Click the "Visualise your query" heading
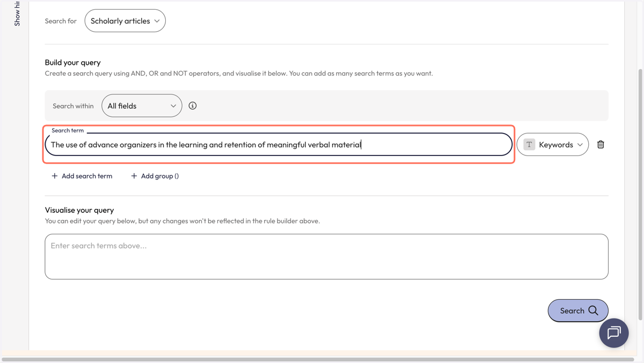This screenshot has width=644, height=363. (x=79, y=210)
